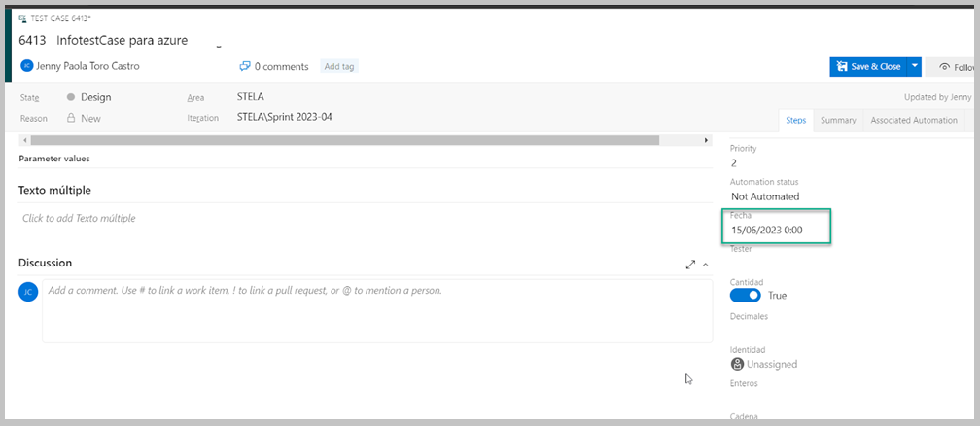Click the floppy disk icon in Save & Close
Viewport: 980px width, 426px height.
(x=843, y=66)
